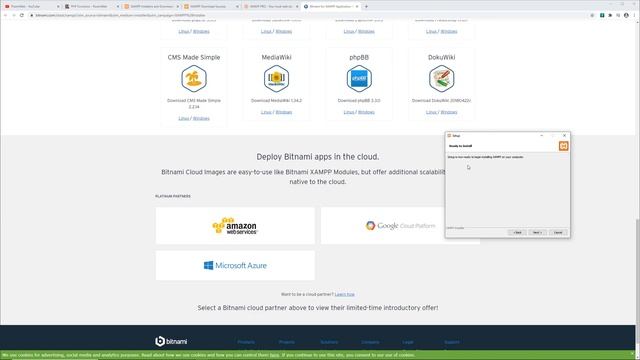This screenshot has height=360, width=640.
Task: Click the 'Deploy Bitnami apps in the cloud.' heading
Action: pyautogui.click(x=318, y=157)
